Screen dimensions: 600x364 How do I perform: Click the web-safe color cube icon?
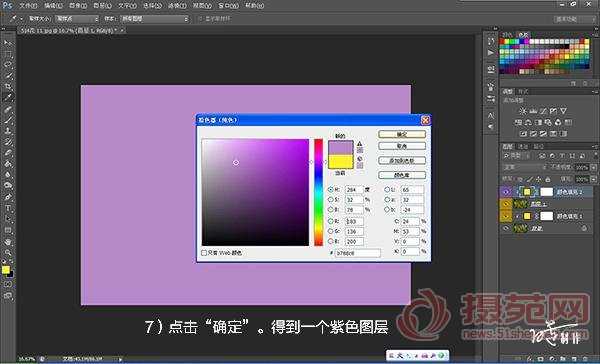(x=359, y=158)
